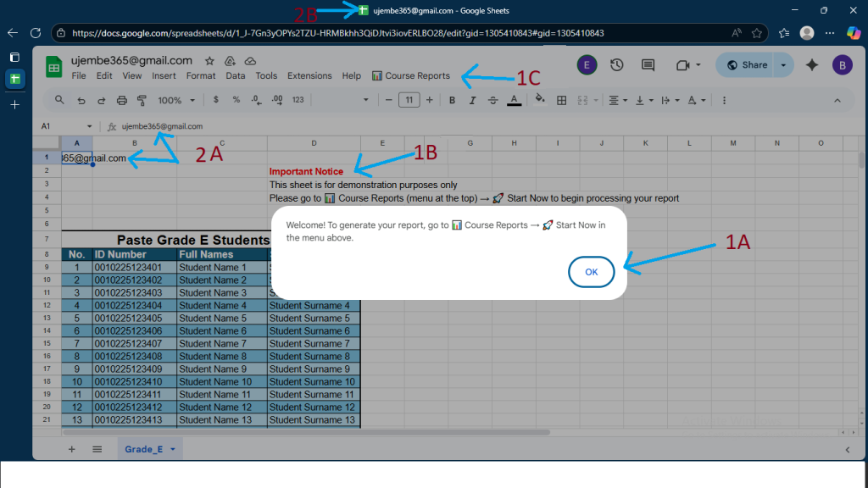Expand the Name box dropdown for A1
868x488 pixels.
point(90,126)
